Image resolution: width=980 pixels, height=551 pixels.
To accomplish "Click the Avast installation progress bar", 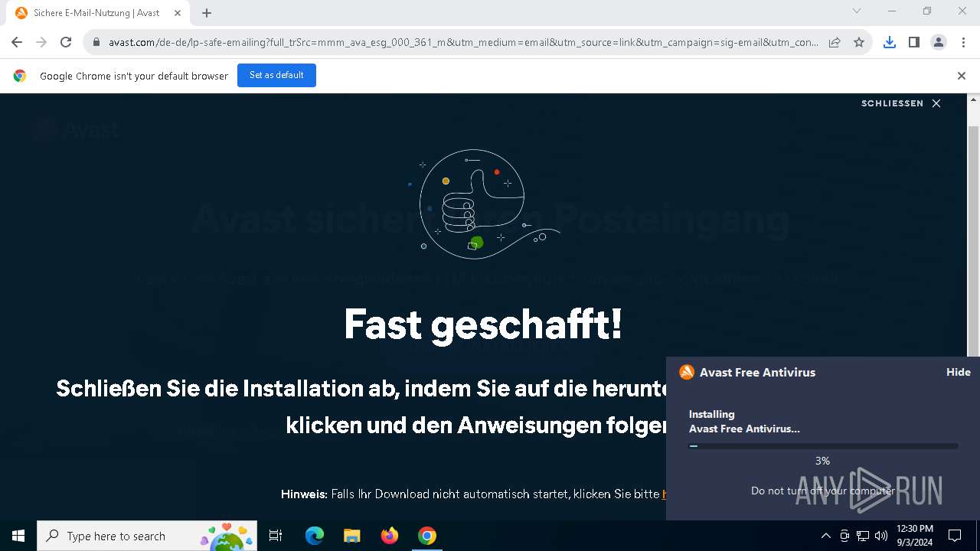I will (x=823, y=446).
